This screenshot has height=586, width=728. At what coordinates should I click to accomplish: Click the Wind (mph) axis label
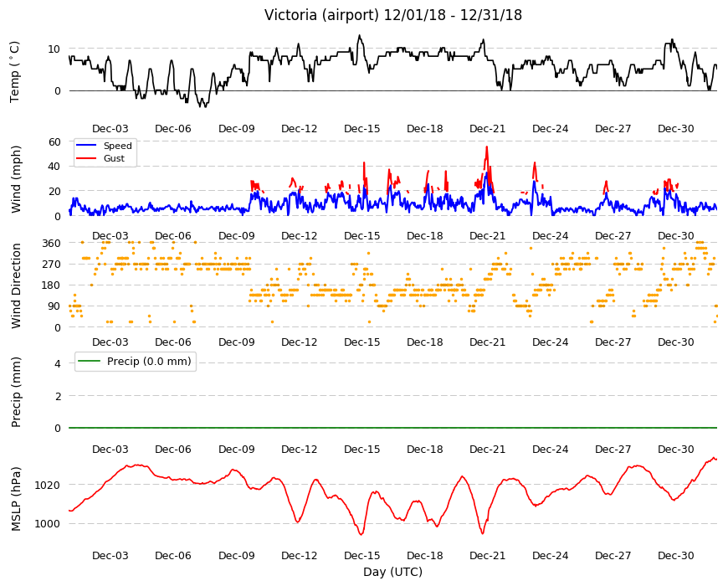(16, 179)
